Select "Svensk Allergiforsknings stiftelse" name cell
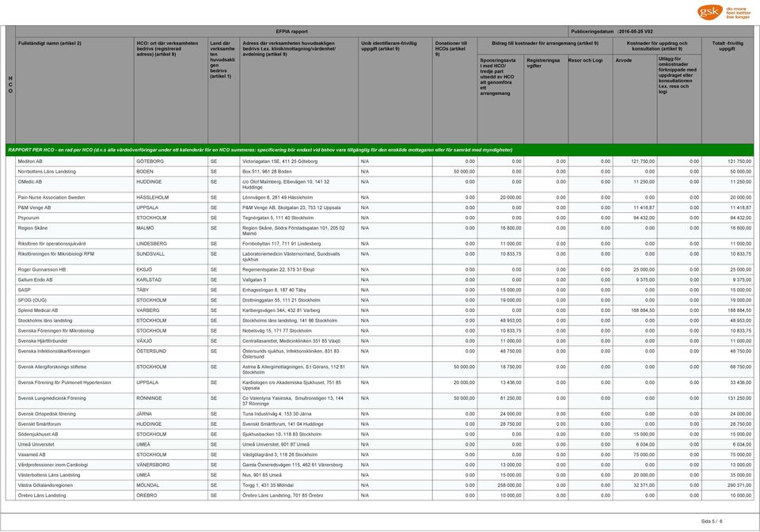 click(x=74, y=370)
